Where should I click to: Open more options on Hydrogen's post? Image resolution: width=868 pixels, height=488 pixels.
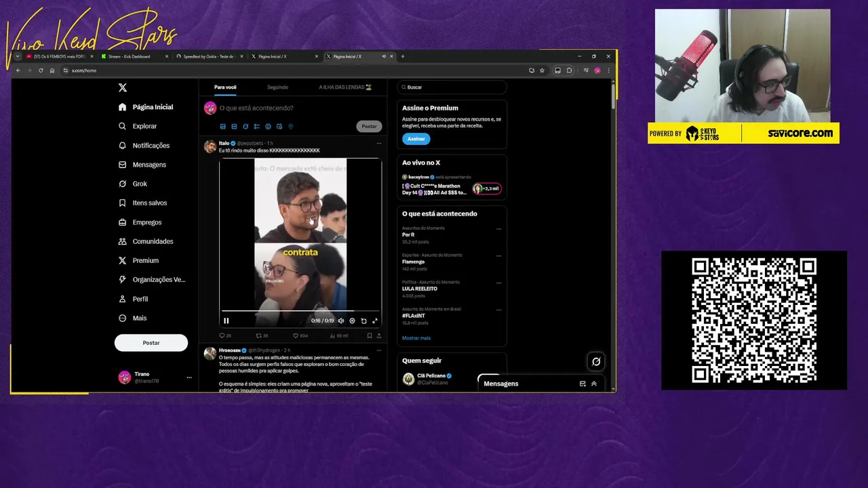(378, 350)
